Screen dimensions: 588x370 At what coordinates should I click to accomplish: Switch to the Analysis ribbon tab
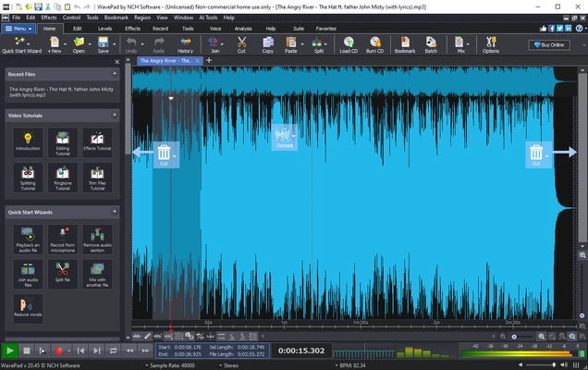tap(243, 29)
